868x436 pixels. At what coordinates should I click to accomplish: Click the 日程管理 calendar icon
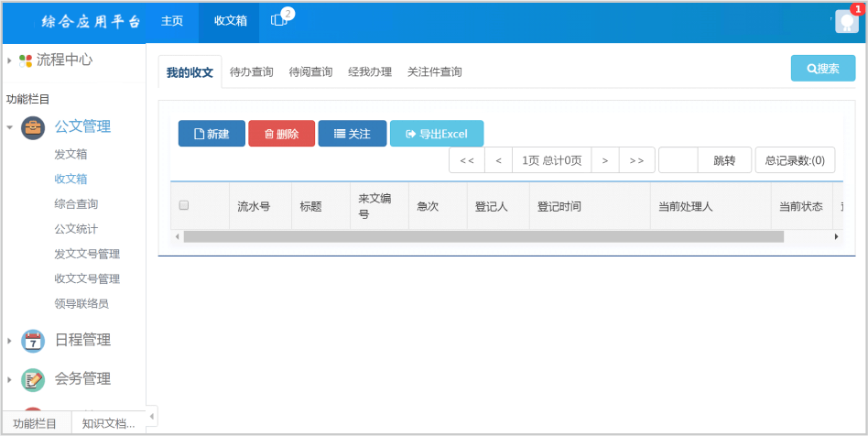click(33, 340)
